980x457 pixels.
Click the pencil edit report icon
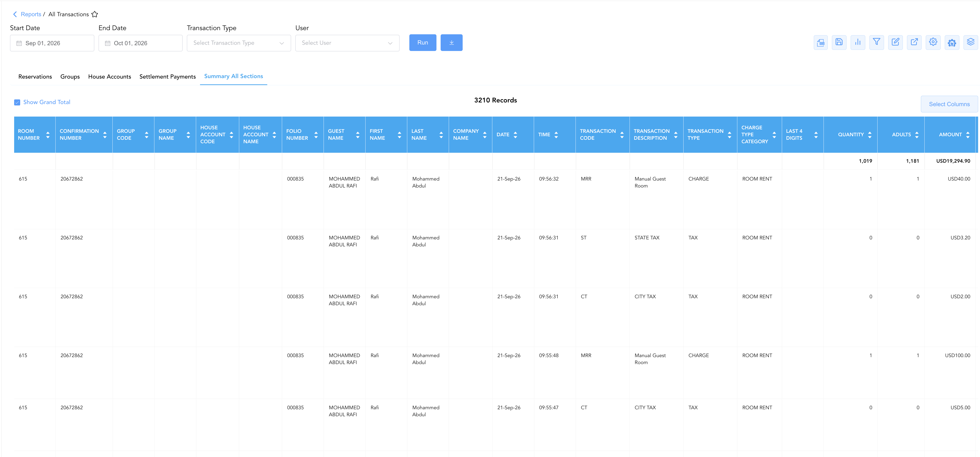(x=896, y=42)
